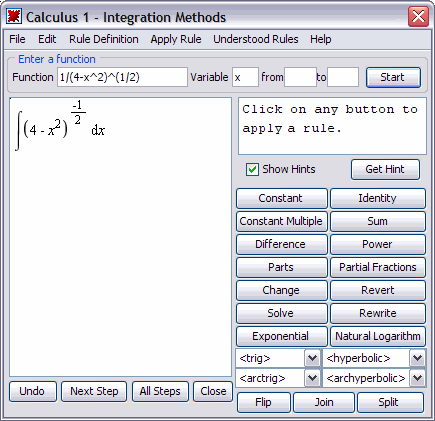This screenshot has width=435, height=421.
Task: Apply the Natural Logarithm rule
Action: point(378,336)
